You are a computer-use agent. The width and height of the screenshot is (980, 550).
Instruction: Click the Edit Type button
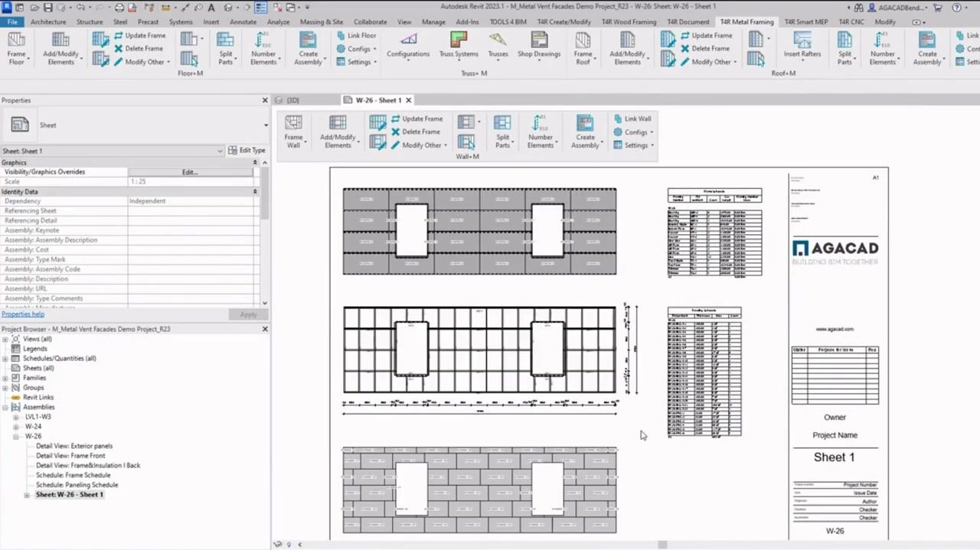click(247, 151)
